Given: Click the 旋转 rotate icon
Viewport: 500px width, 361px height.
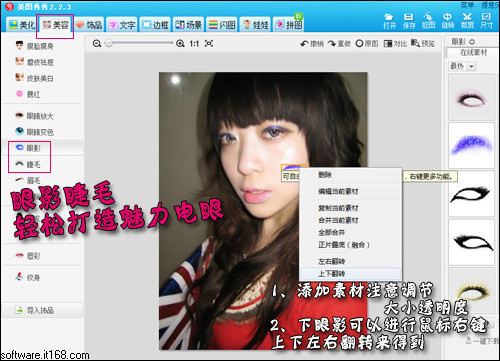Looking at the screenshot, I should click(x=448, y=21).
